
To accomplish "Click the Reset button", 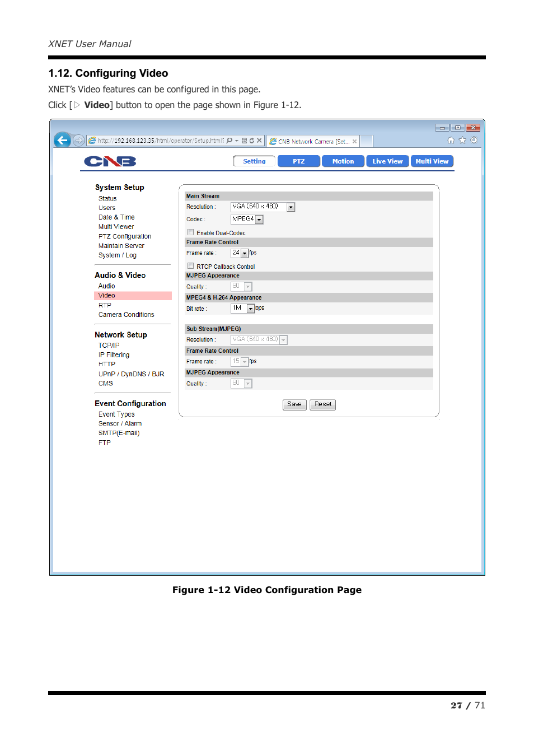I will tap(323, 404).
